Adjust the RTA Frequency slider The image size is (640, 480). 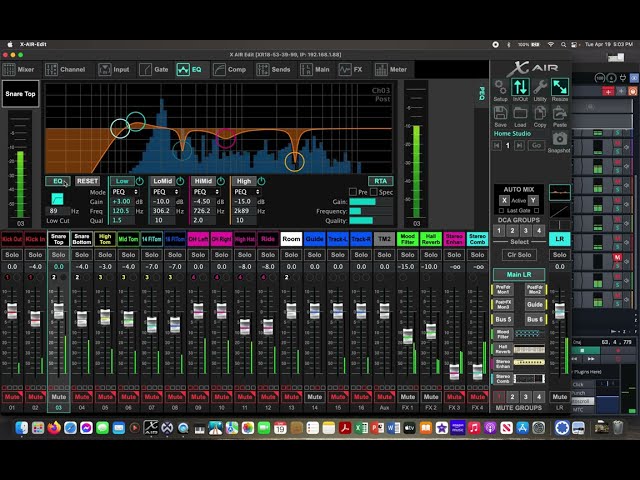click(371, 211)
